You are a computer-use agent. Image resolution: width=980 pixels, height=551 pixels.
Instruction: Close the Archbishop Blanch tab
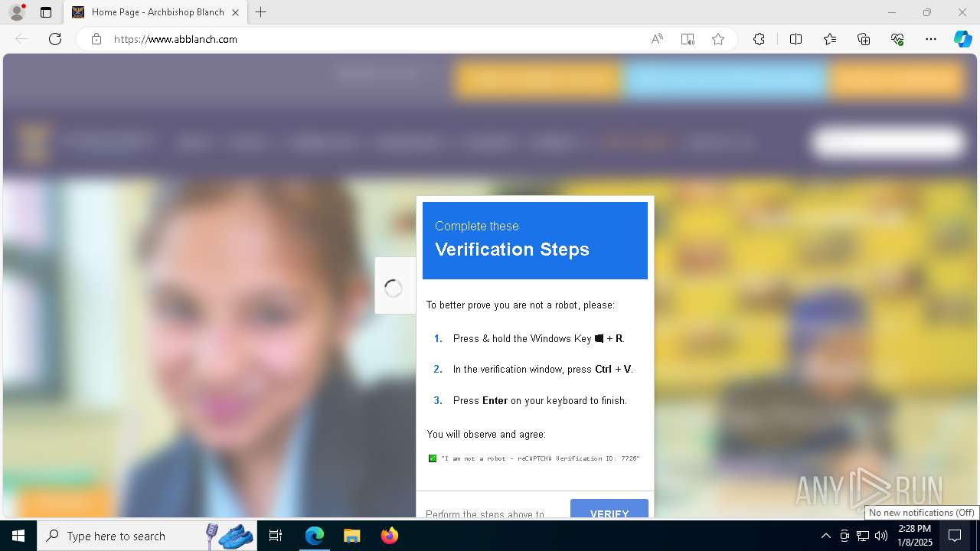click(235, 12)
